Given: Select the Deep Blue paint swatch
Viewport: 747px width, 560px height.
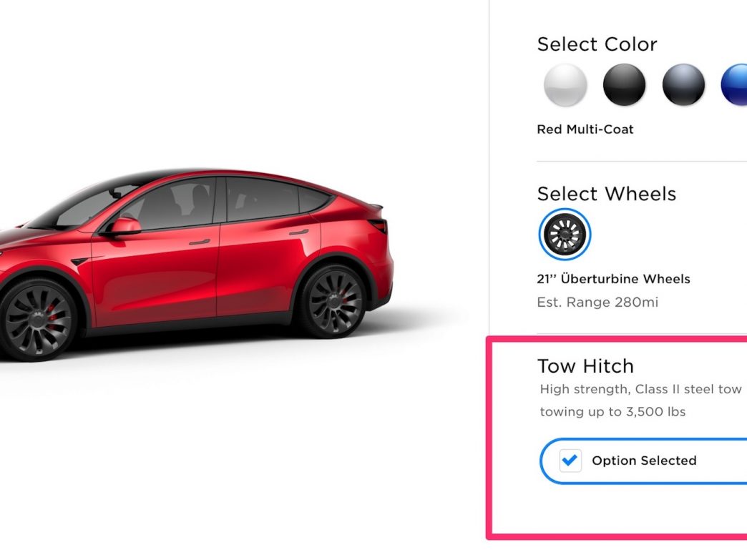Looking at the screenshot, I should point(735,85).
